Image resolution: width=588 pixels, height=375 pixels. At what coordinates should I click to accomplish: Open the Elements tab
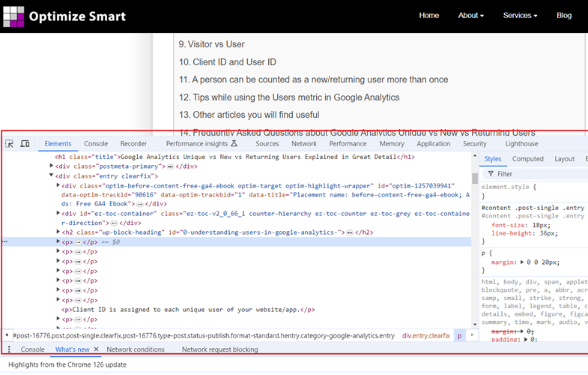click(x=58, y=144)
